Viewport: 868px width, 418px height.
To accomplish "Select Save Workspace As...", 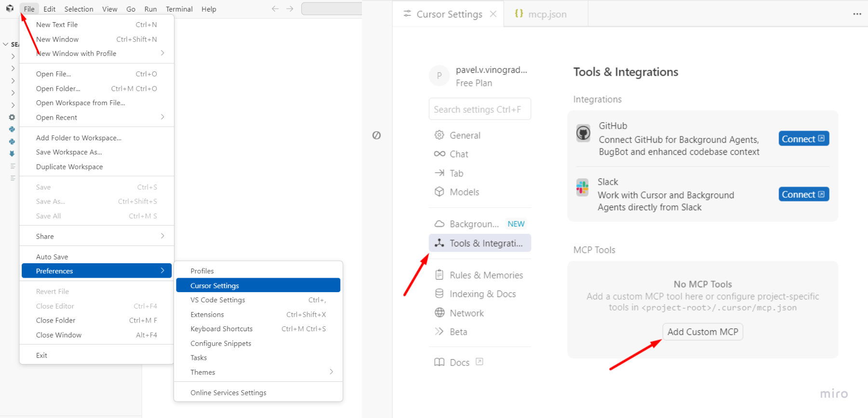I will [x=96, y=152].
